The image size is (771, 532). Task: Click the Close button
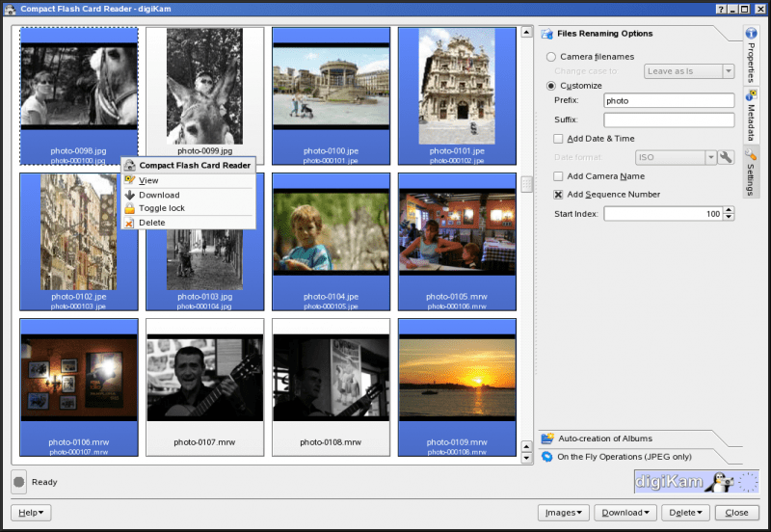(736, 513)
